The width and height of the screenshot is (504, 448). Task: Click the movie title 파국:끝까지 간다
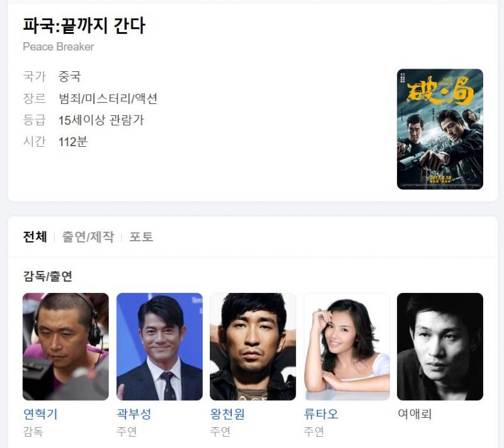pyautogui.click(x=84, y=25)
